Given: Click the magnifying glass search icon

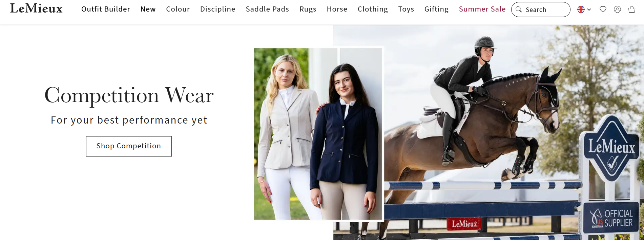Looking at the screenshot, I should click(519, 10).
